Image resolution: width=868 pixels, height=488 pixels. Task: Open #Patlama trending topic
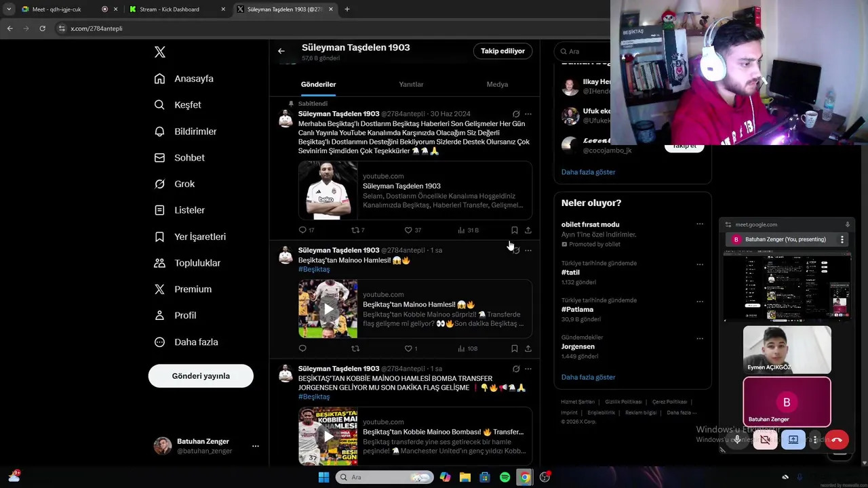[x=577, y=310]
